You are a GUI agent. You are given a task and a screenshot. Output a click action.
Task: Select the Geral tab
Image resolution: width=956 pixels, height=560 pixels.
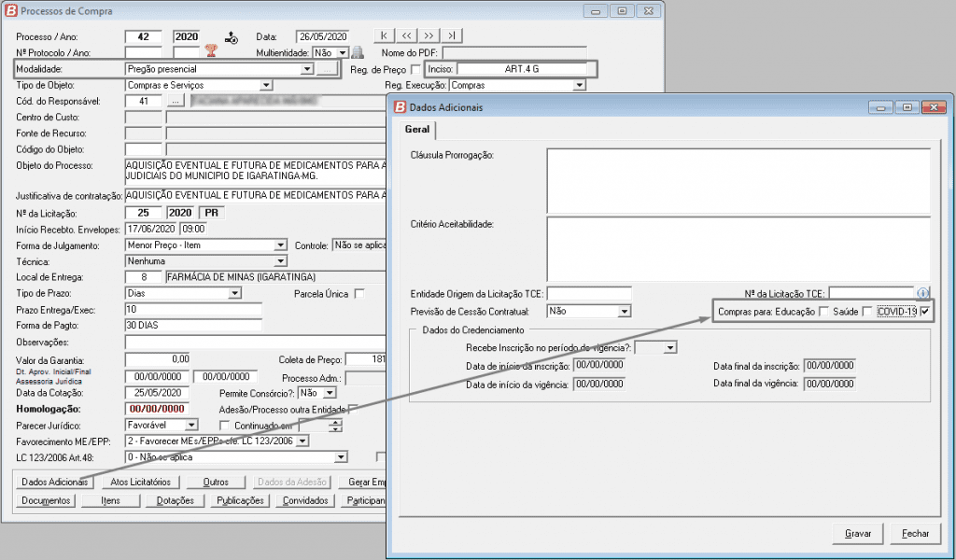click(x=417, y=130)
